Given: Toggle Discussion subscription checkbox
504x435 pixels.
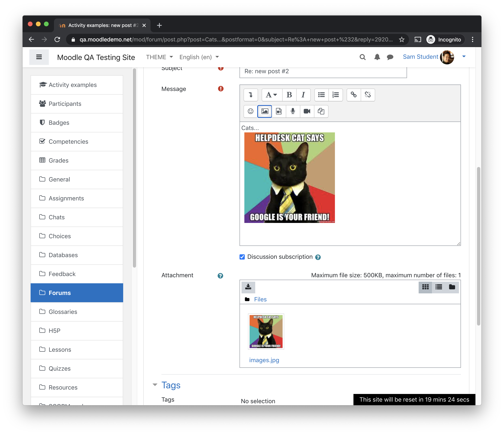Looking at the screenshot, I should pyautogui.click(x=242, y=257).
